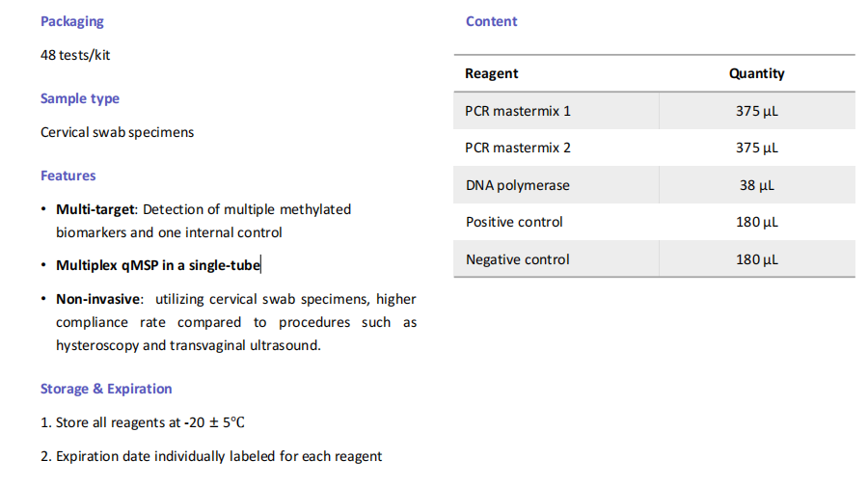Click the "Cervical swab specimens" line
This screenshot has width=868, height=487.
pyautogui.click(x=117, y=132)
